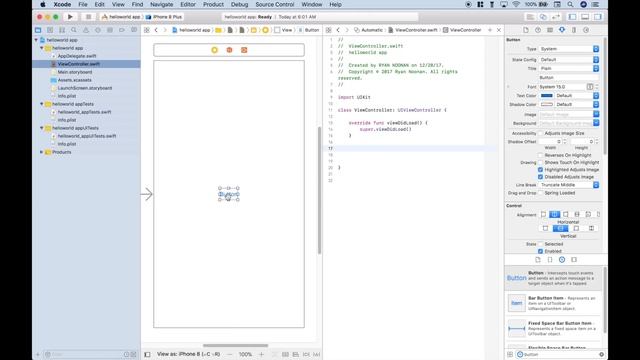Image resolution: width=640 pixels, height=360 pixels.
Task: Select Bar Button Item in the object library
Action: (x=554, y=303)
